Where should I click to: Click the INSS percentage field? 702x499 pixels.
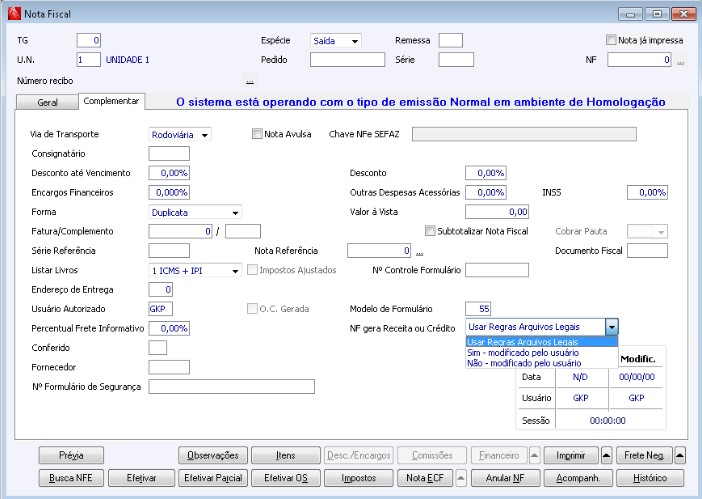[647, 192]
